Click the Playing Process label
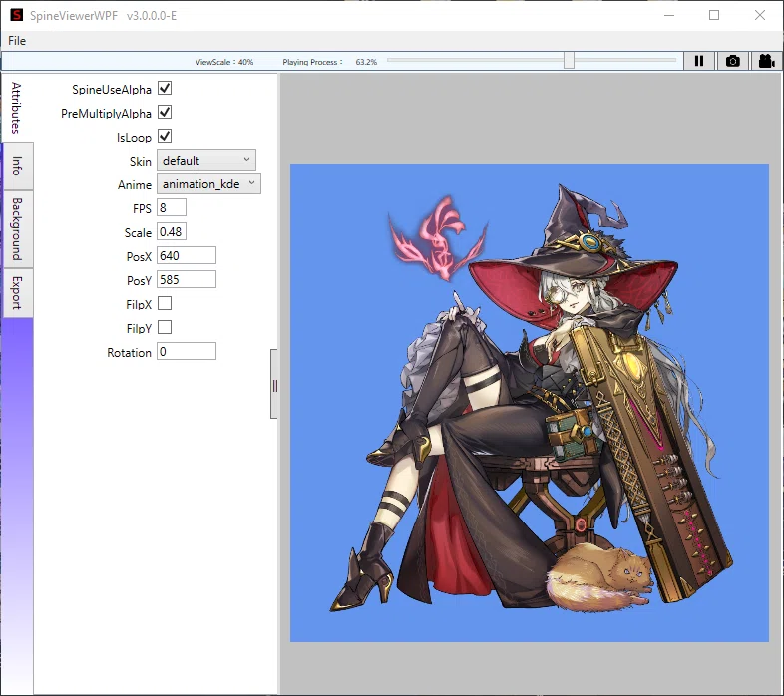The width and height of the screenshot is (784, 696). coord(312,62)
